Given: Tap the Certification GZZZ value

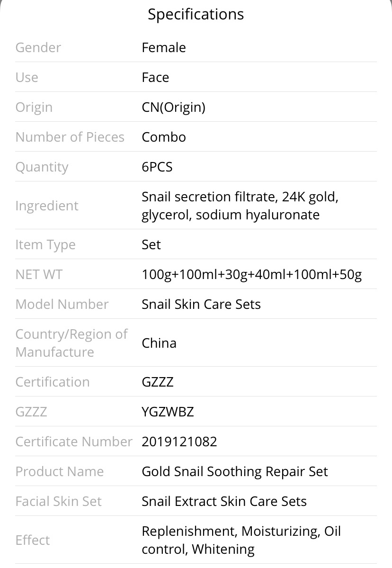Looking at the screenshot, I should 158,382.
